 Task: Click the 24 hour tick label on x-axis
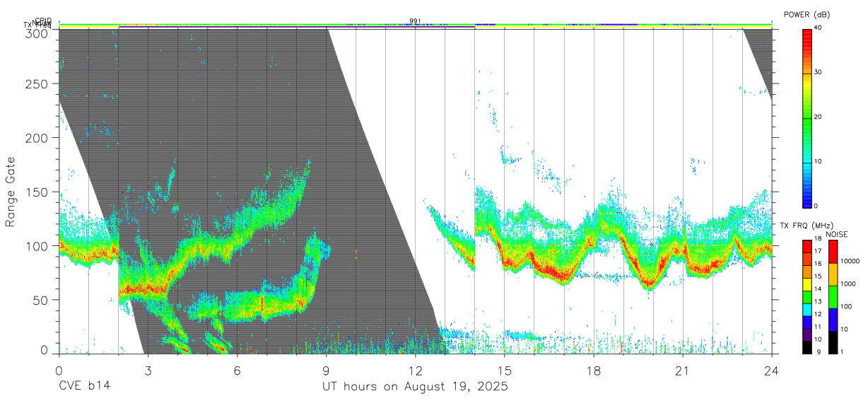772,370
